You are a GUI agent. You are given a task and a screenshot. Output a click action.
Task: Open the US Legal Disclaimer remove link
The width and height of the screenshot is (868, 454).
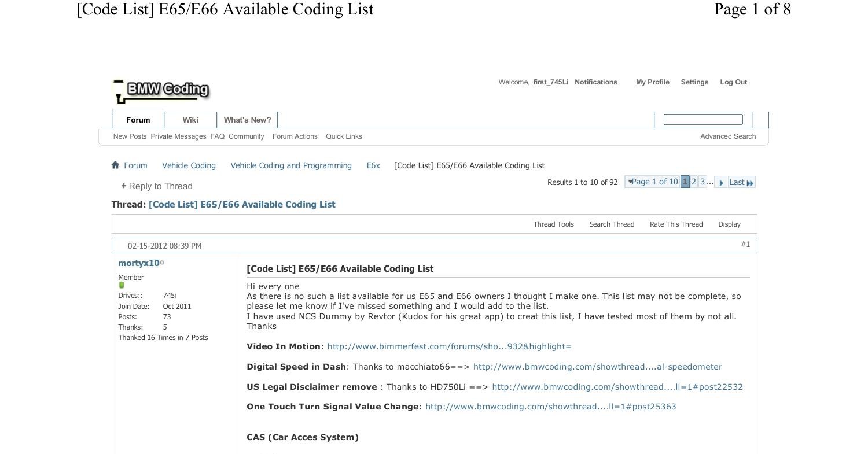point(617,387)
